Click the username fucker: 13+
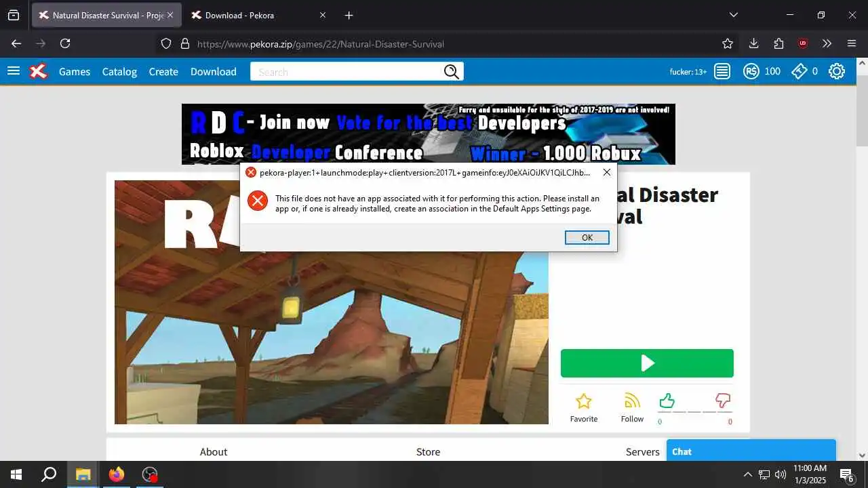Image resolution: width=868 pixels, height=488 pixels. coord(688,72)
